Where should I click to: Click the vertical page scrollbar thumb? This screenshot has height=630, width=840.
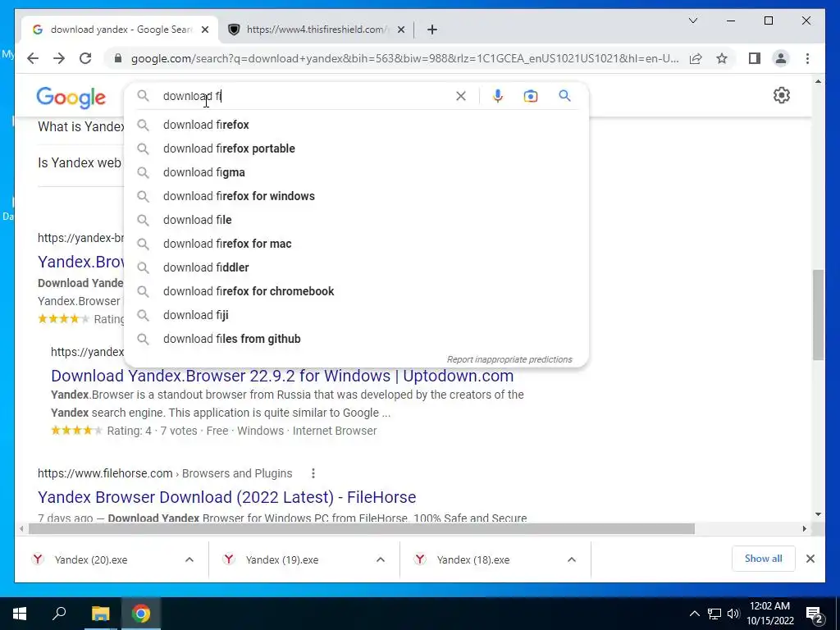[818, 315]
